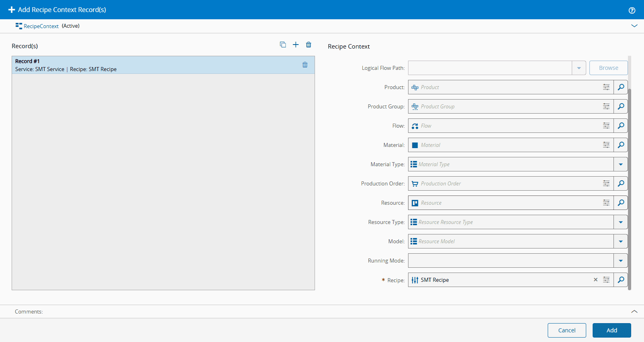This screenshot has height=342, width=644.
Task: Collapse the RecipeContext header section
Action: [x=634, y=26]
